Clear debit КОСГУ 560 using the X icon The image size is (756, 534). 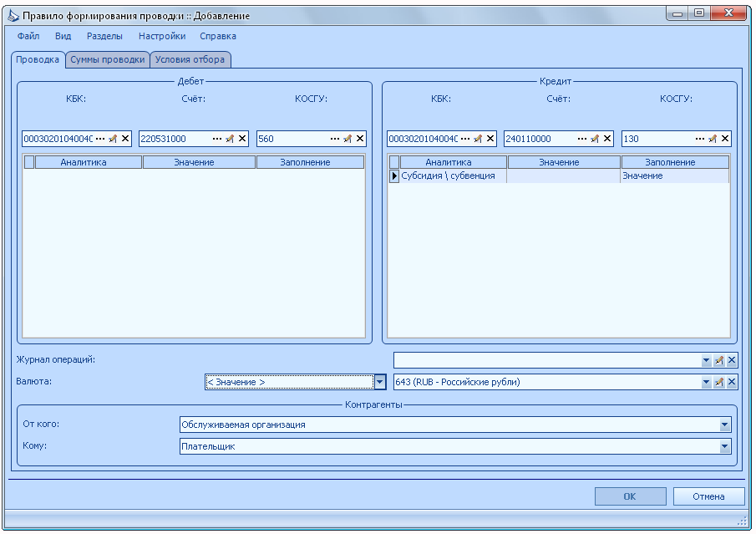point(360,139)
